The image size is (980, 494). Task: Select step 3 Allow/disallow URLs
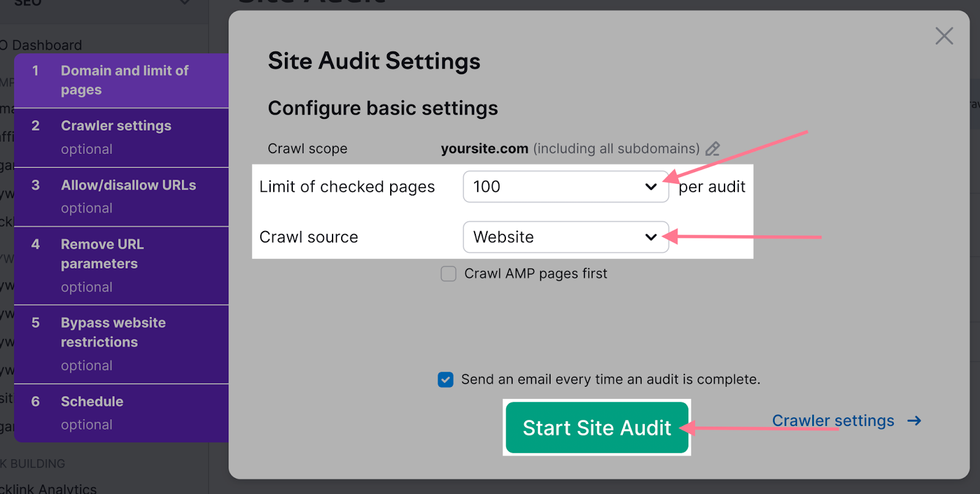click(121, 197)
